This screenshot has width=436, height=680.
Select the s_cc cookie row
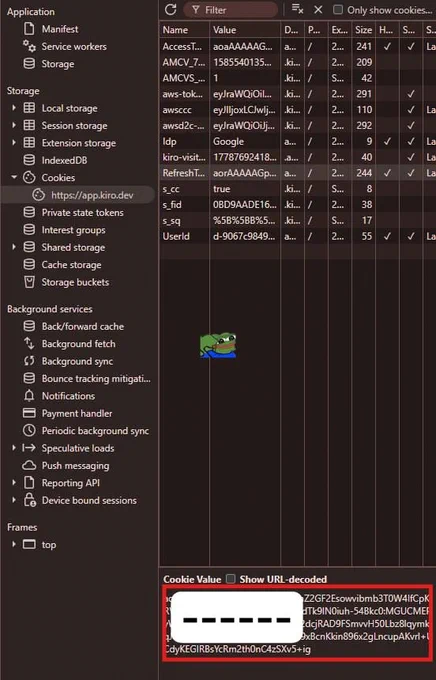[x=298, y=189]
